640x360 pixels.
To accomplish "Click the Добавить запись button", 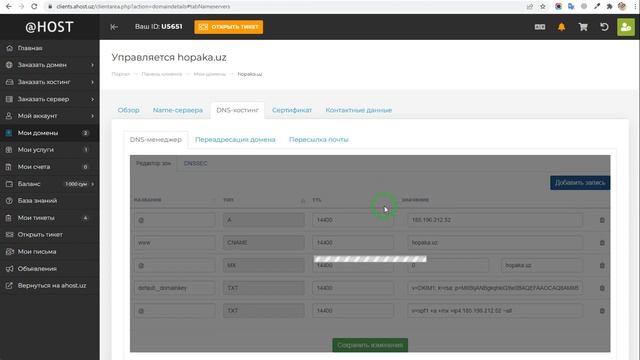I will coord(580,183).
